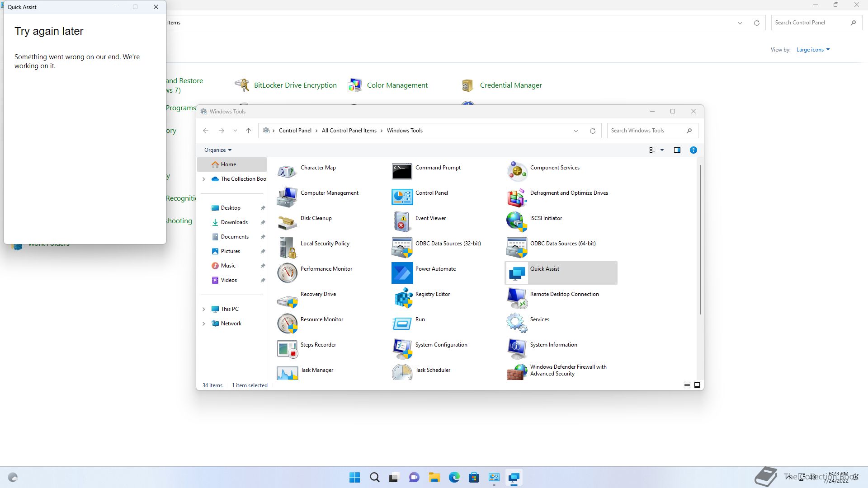
Task: Click Control Panel breadcrumb in address bar
Action: [295, 131]
